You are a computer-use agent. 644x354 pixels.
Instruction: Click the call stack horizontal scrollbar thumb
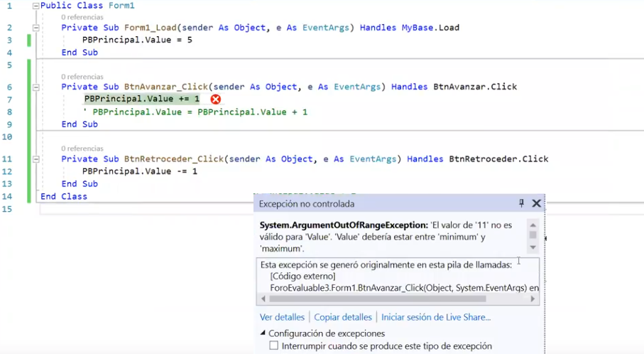[x=378, y=299]
